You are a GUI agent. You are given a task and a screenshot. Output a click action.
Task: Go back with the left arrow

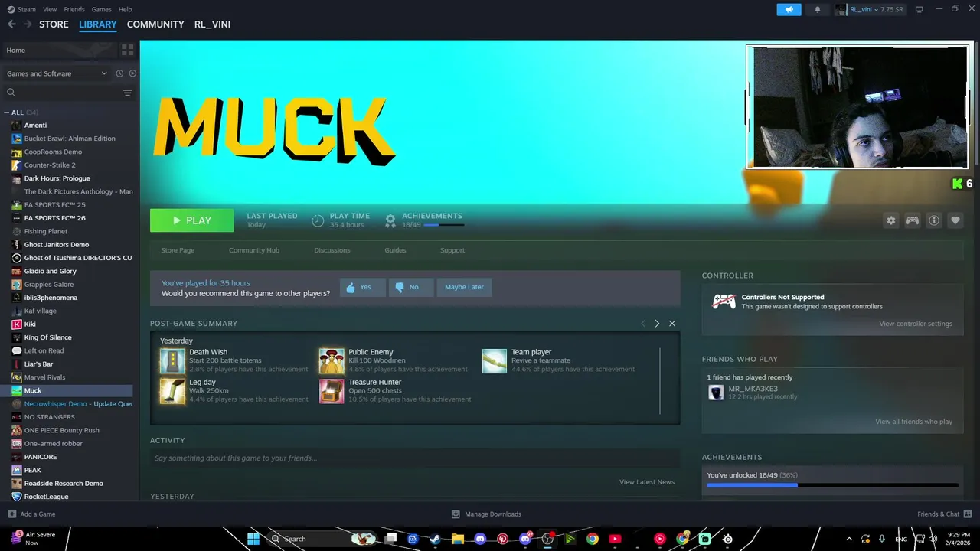click(x=11, y=24)
